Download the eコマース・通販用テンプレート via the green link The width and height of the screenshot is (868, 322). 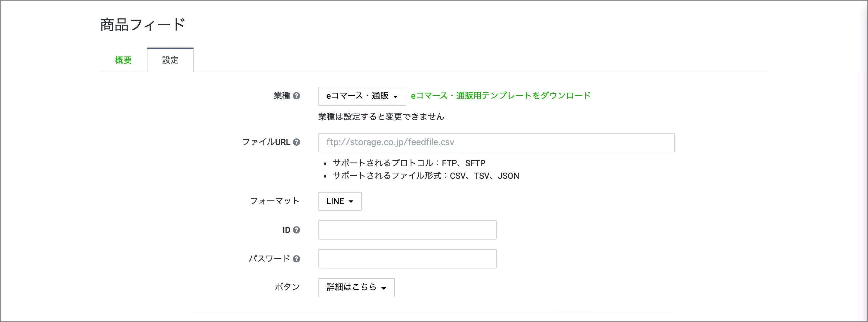501,96
